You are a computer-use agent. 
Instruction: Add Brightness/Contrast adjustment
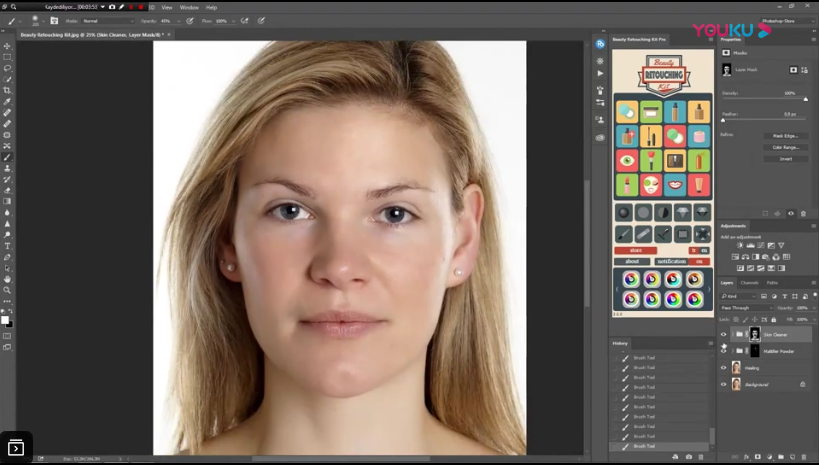(740, 245)
